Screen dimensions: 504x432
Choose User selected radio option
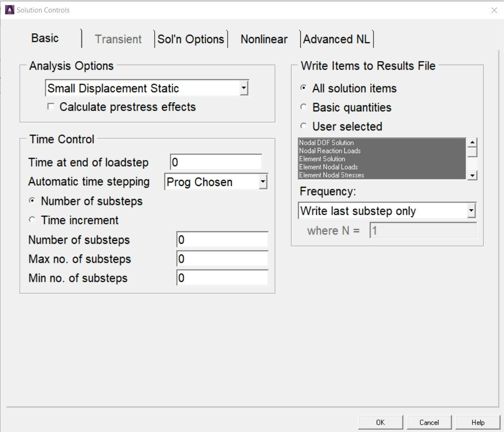click(x=304, y=126)
